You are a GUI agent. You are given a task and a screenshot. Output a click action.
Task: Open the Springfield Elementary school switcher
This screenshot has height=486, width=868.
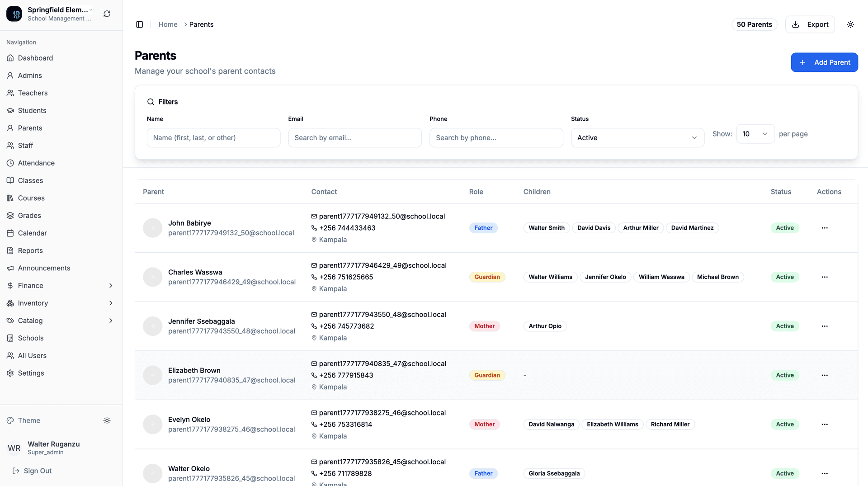click(50, 14)
